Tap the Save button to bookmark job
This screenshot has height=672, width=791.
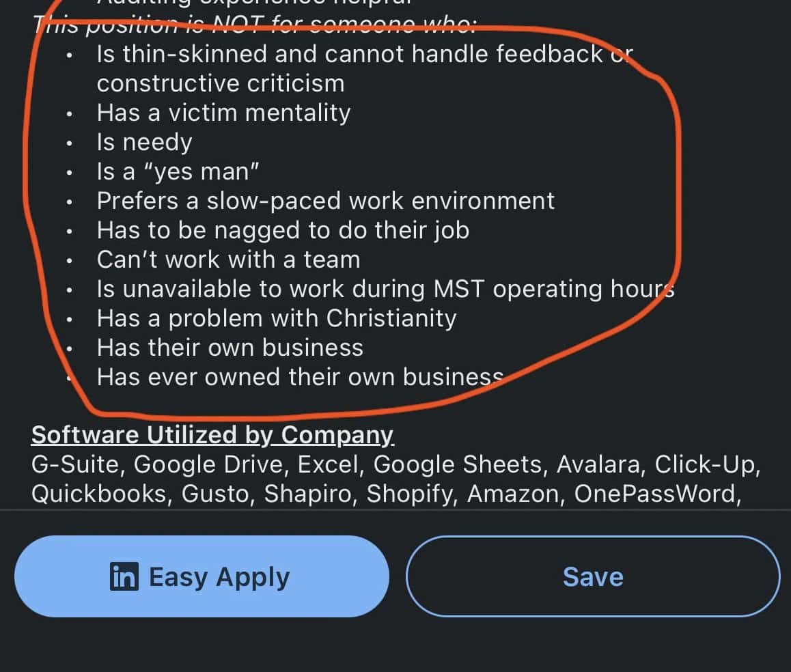[593, 576]
